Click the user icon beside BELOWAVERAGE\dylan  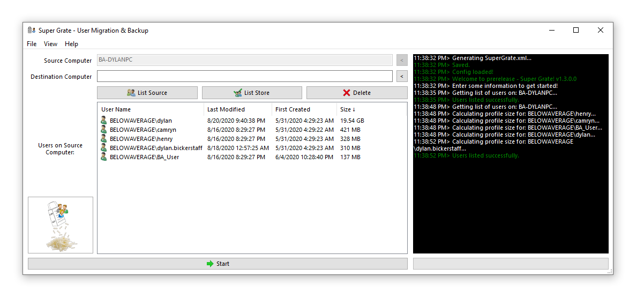click(x=104, y=121)
